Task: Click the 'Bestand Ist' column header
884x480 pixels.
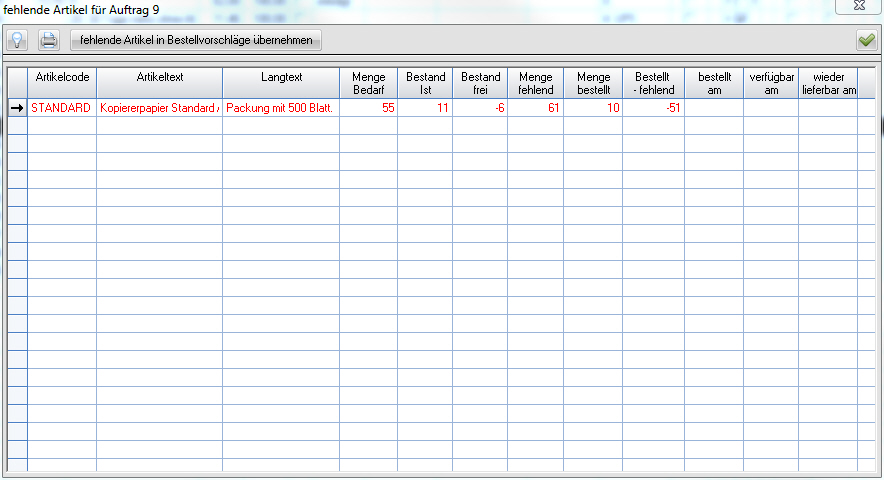Action: point(425,83)
